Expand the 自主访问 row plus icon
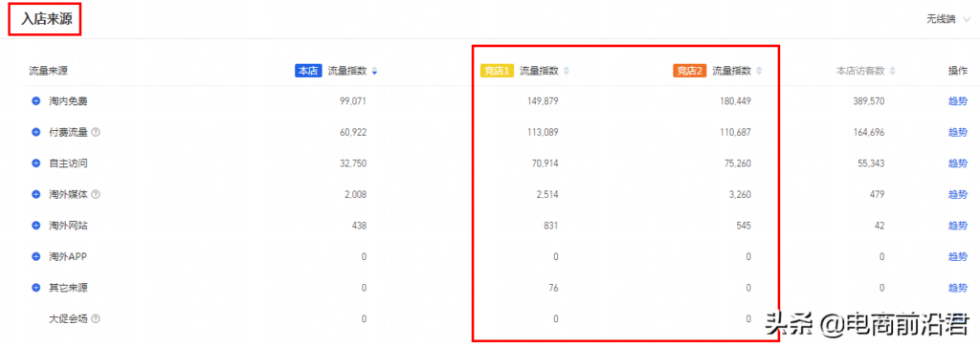Screen dimensions: 980x347 (35, 163)
